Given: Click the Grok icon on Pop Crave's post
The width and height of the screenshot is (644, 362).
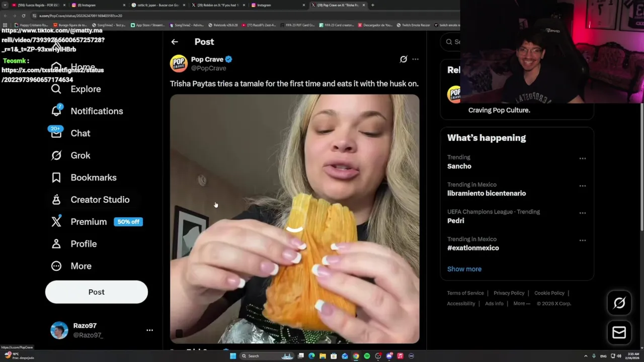Looking at the screenshot, I should pyautogui.click(x=403, y=59).
